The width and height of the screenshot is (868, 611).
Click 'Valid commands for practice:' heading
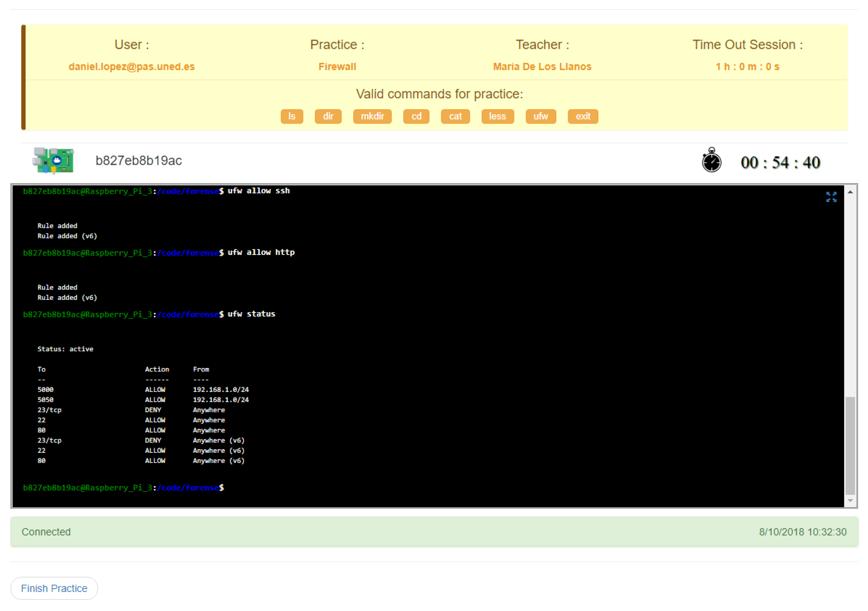click(439, 94)
